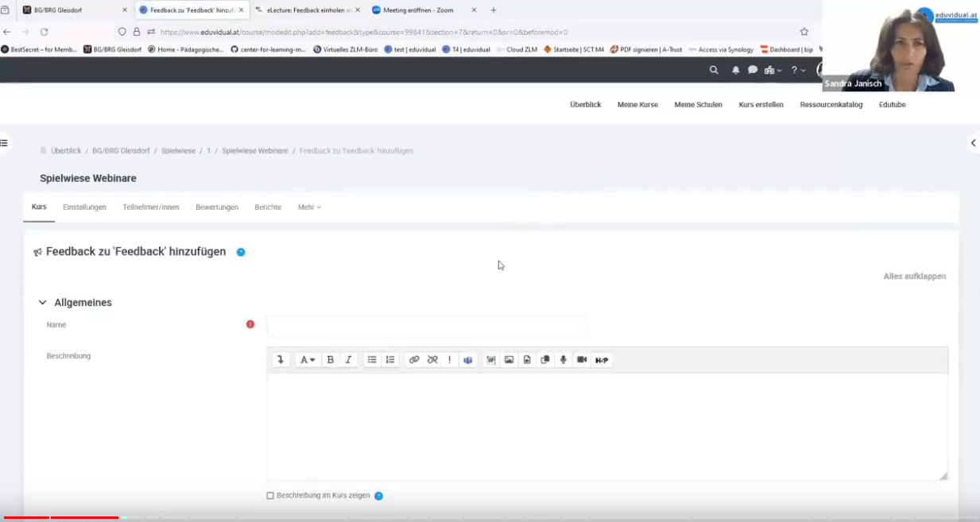The width and height of the screenshot is (980, 522).
Task: Expand the editor toolbar with the toggle arrow
Action: click(x=280, y=360)
